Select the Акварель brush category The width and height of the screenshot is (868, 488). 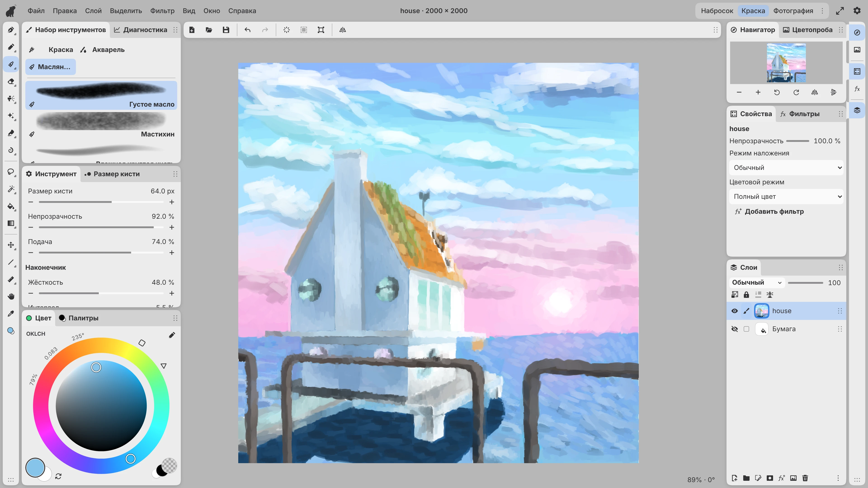click(x=102, y=50)
